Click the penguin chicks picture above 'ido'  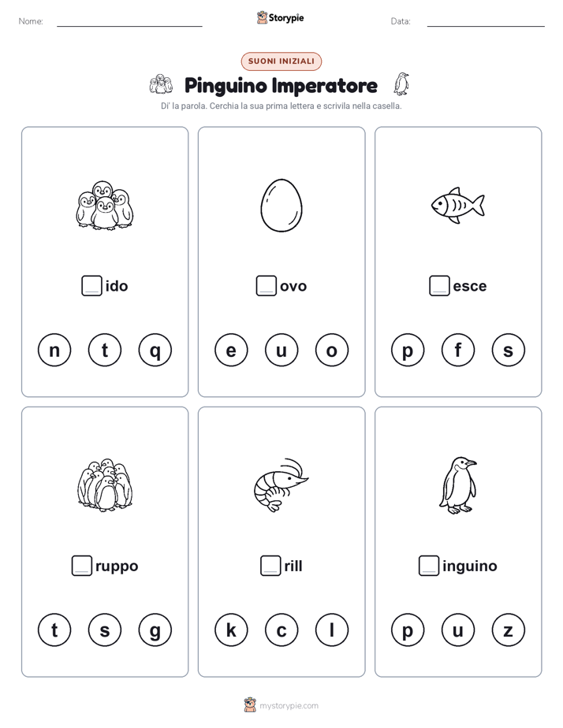[105, 205]
